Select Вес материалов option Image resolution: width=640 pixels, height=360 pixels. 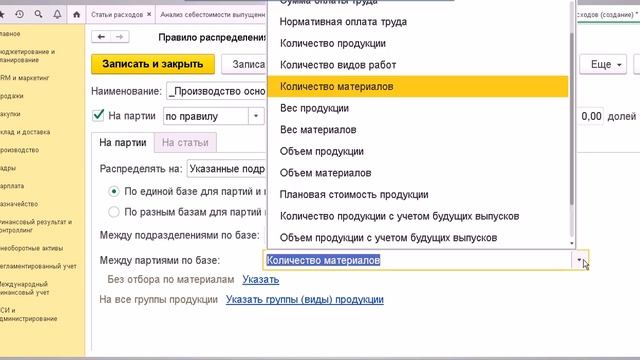(418, 130)
